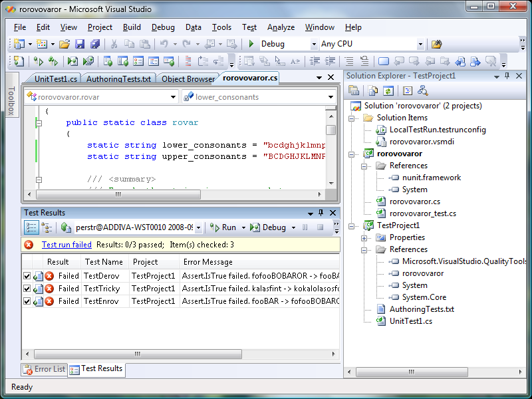Open Test Results window toolbar icon
532x399 pixels.
(138, 61)
